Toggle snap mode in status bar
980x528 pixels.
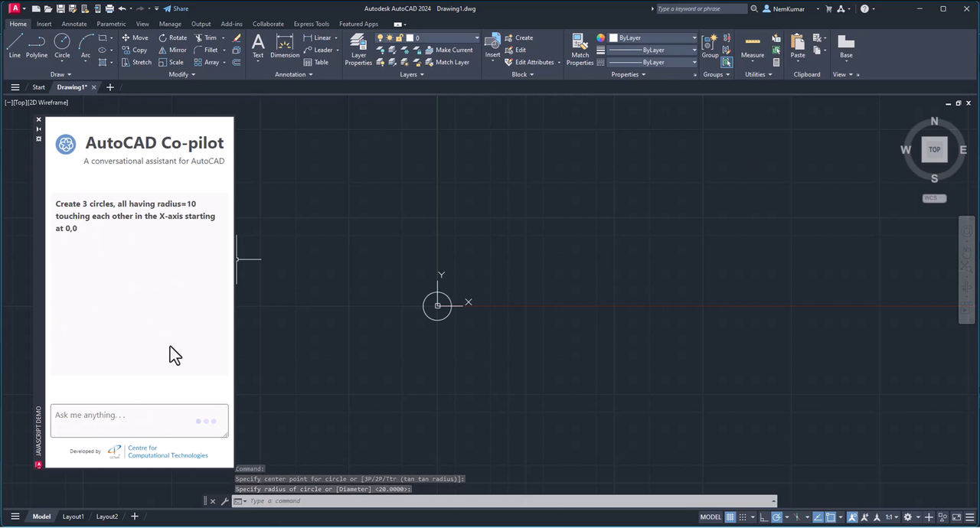click(743, 517)
